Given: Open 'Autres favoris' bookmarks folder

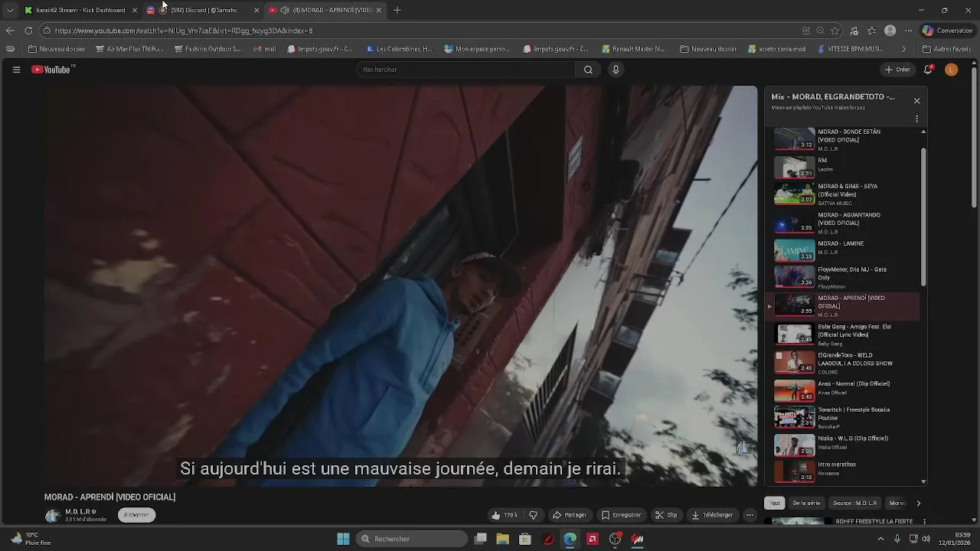Looking at the screenshot, I should tap(947, 49).
